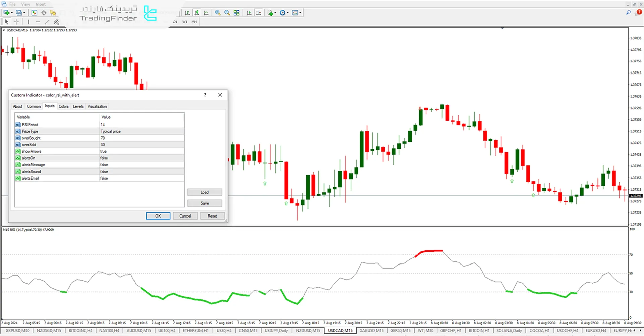This screenshot has height=336, width=644.
Task: Switch to the Colors tab
Action: (64, 106)
